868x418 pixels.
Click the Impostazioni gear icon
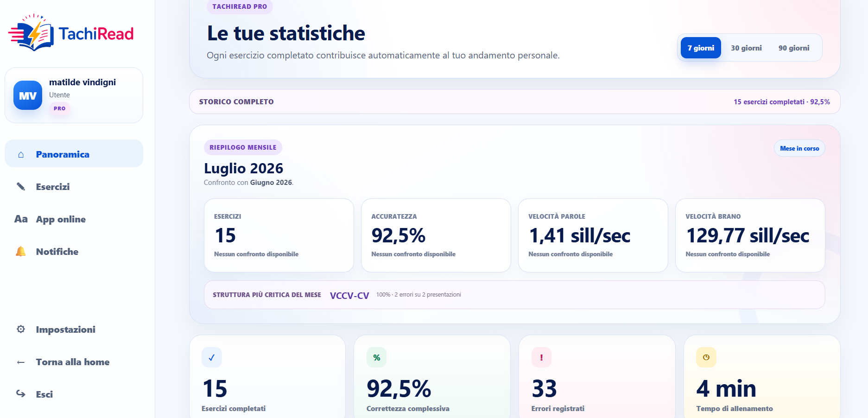click(x=21, y=329)
